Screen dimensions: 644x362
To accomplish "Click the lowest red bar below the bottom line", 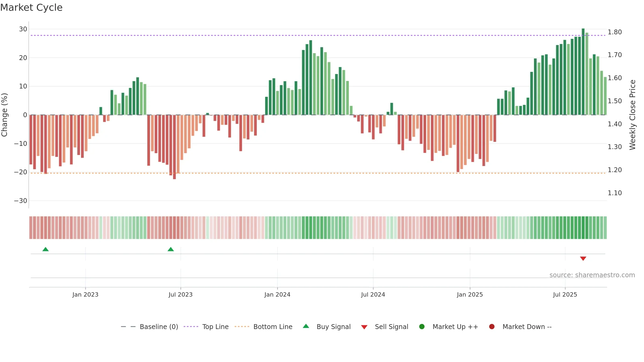I will point(174,147).
